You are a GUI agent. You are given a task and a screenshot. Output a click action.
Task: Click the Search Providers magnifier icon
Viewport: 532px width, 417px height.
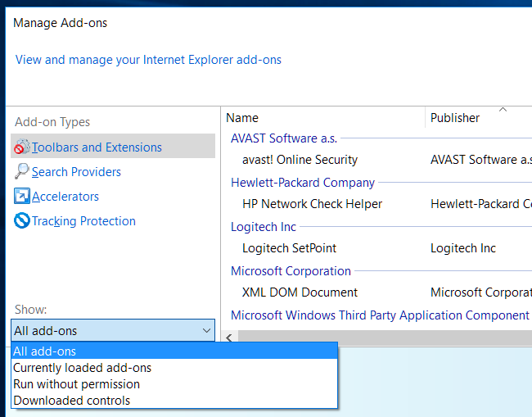[x=21, y=172]
